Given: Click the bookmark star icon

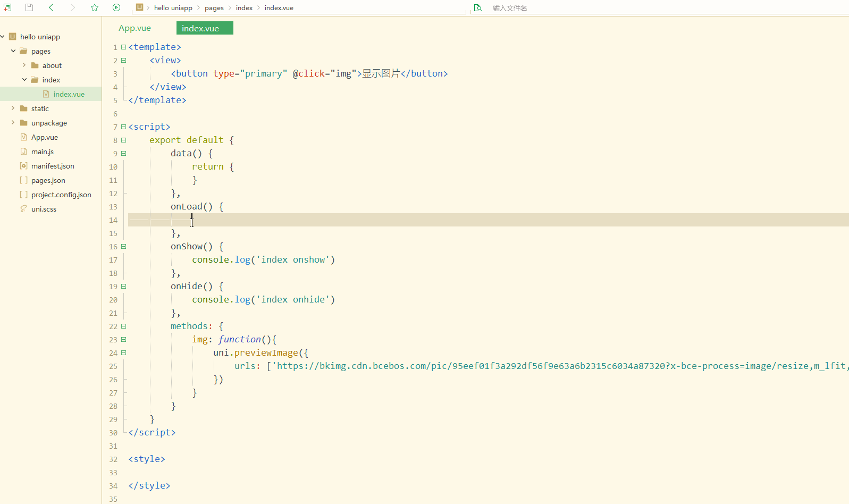Looking at the screenshot, I should [x=95, y=7].
